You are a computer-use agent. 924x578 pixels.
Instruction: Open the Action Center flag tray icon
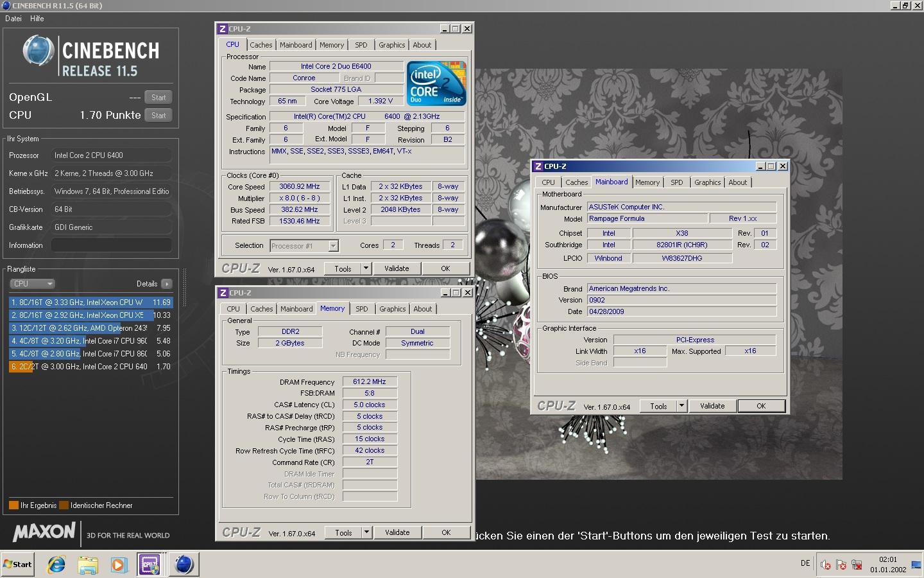pyautogui.click(x=841, y=565)
